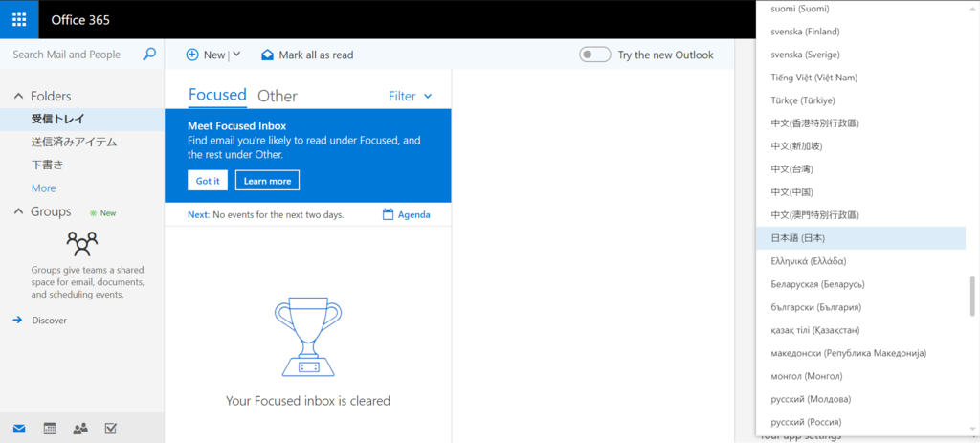Click the Discover arrow icon
Image resolution: width=980 pixels, height=443 pixels.
click(17, 320)
